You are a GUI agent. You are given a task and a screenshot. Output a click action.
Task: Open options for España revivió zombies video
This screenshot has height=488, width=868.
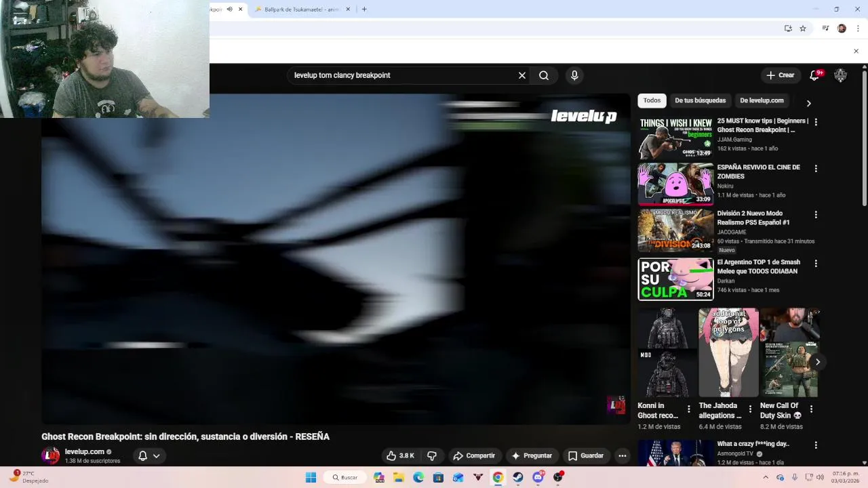(816, 168)
